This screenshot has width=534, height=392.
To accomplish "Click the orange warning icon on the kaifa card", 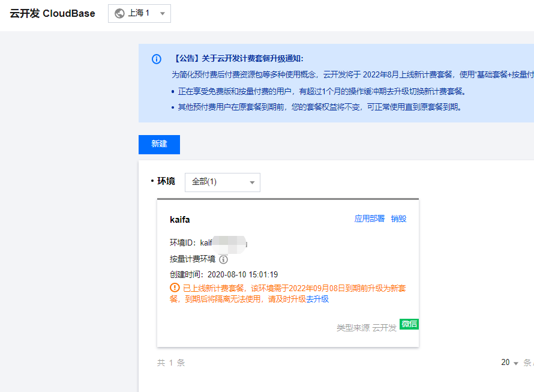I will (x=175, y=288).
